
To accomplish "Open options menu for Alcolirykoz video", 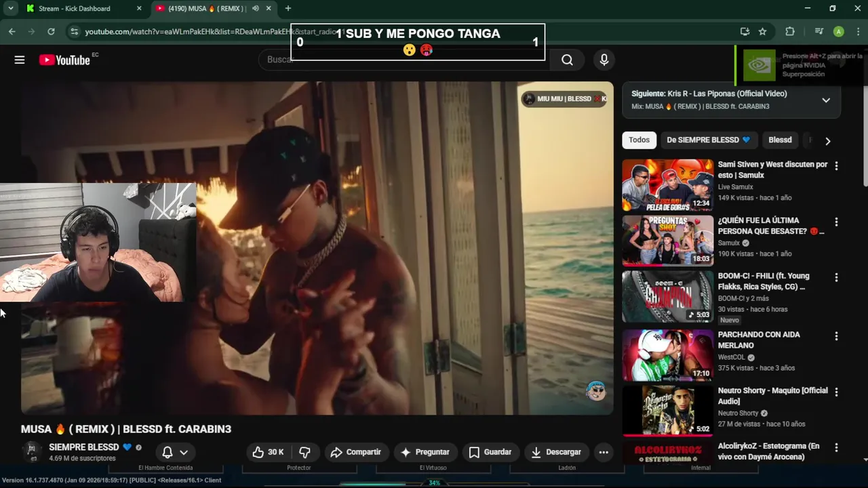I will [836, 447].
